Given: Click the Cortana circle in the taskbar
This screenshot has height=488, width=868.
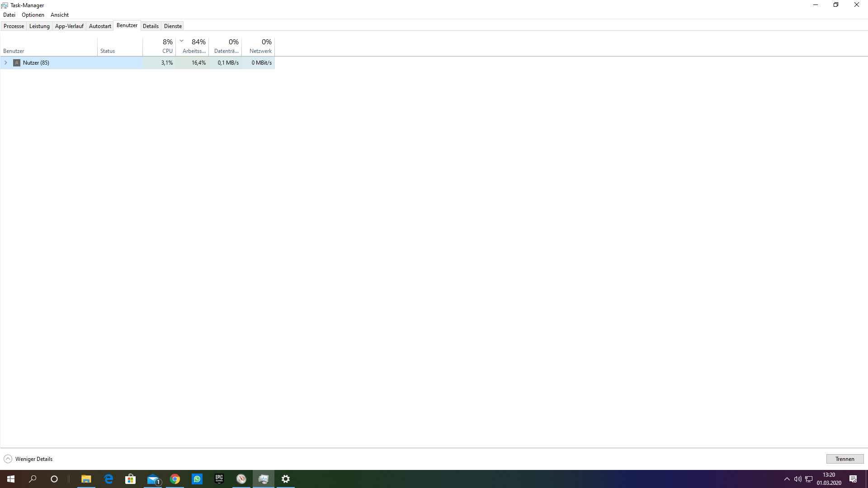Looking at the screenshot, I should pyautogui.click(x=54, y=479).
